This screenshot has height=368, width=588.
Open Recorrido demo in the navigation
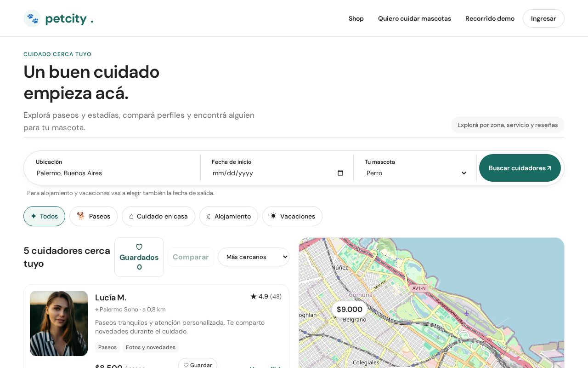pos(490,18)
